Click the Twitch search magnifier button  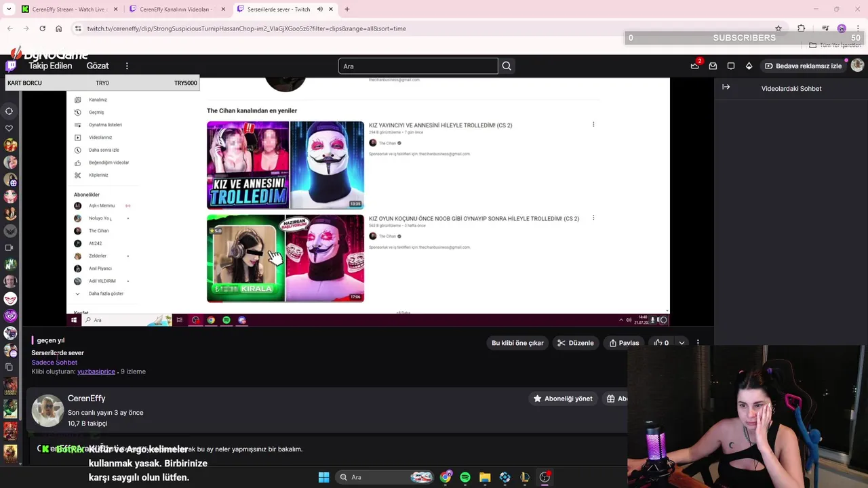(x=507, y=66)
